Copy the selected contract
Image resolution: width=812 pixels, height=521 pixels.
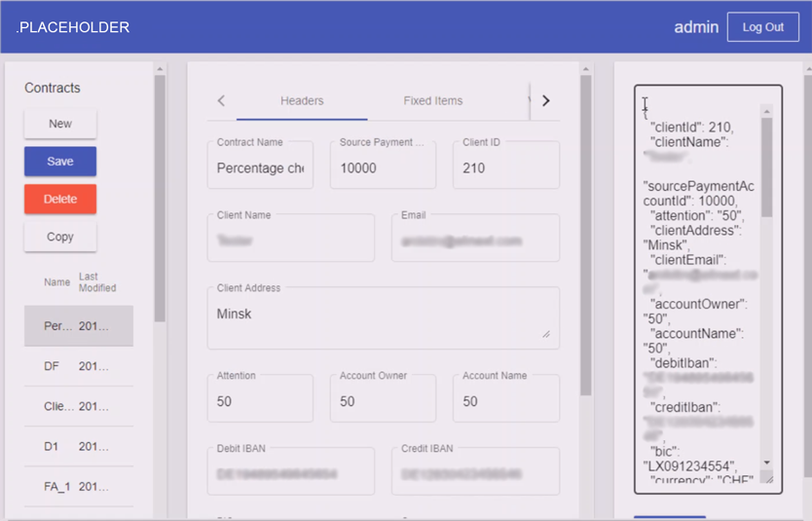click(x=60, y=237)
